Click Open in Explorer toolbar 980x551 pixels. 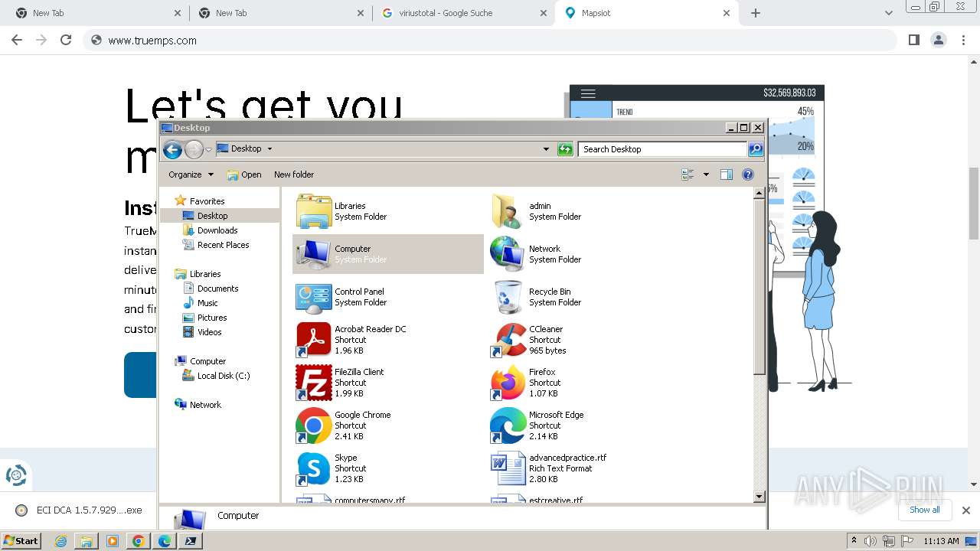tap(244, 174)
